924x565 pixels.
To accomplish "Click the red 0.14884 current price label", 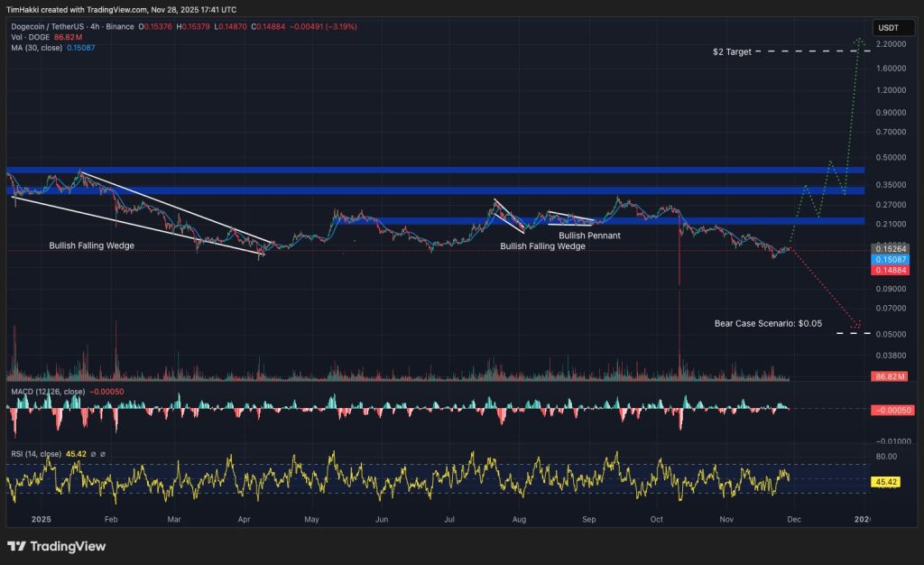I will tap(889, 268).
